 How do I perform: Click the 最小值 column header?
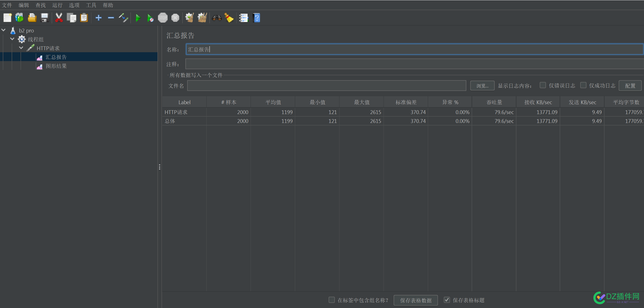pyautogui.click(x=317, y=102)
